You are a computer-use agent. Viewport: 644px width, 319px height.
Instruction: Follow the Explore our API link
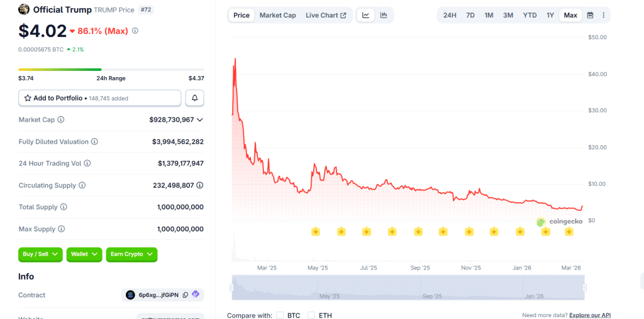point(590,315)
